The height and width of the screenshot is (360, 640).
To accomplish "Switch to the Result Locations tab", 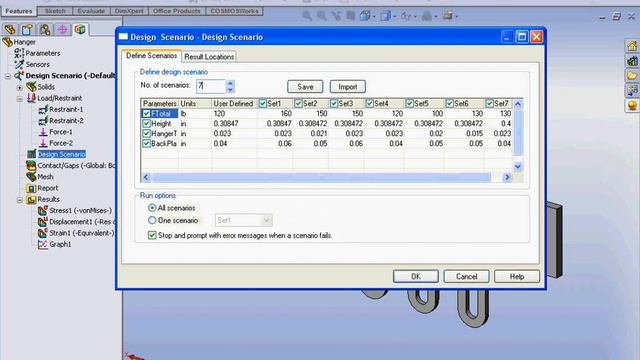I will click(209, 57).
